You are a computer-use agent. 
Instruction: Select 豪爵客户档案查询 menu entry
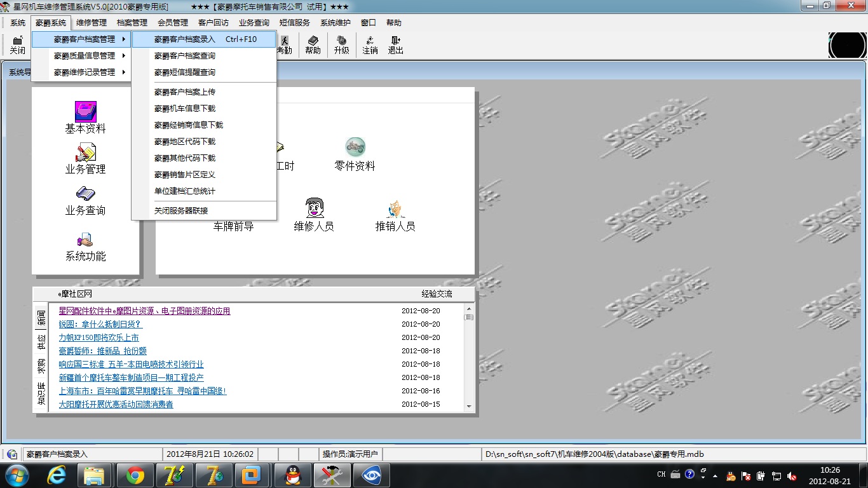point(204,55)
